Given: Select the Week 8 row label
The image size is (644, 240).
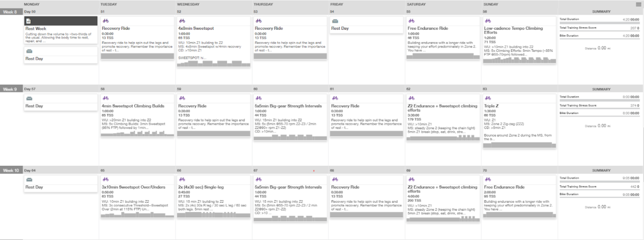Looking at the screenshot, I should click(x=10, y=12).
